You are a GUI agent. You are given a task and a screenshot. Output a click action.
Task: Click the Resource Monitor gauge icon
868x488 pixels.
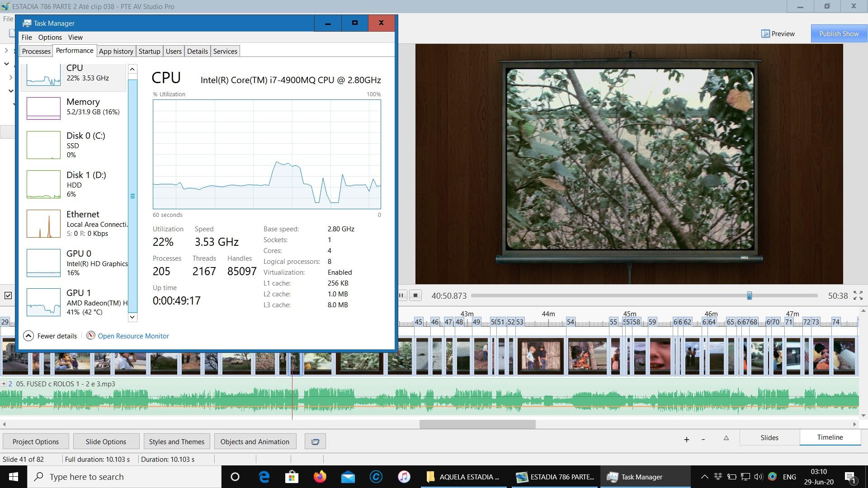coord(91,336)
